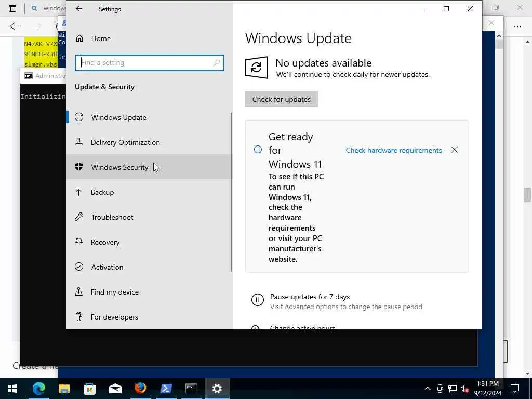Open Activation settings
This screenshot has width=532, height=399.
point(149,267)
